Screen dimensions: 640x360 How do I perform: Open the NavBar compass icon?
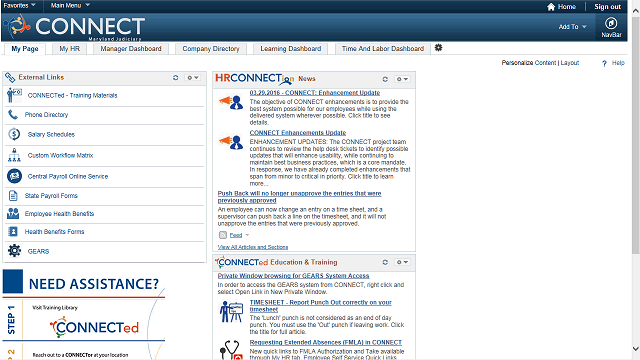click(x=611, y=23)
